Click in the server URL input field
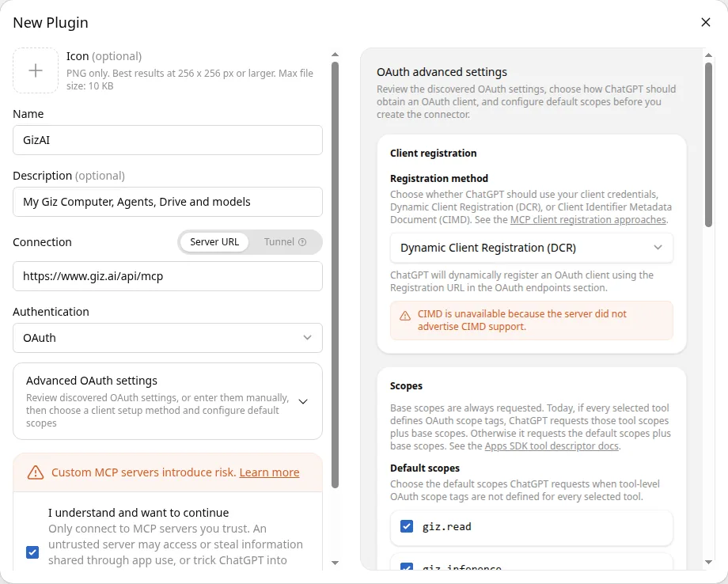This screenshot has width=728, height=584. point(168,276)
